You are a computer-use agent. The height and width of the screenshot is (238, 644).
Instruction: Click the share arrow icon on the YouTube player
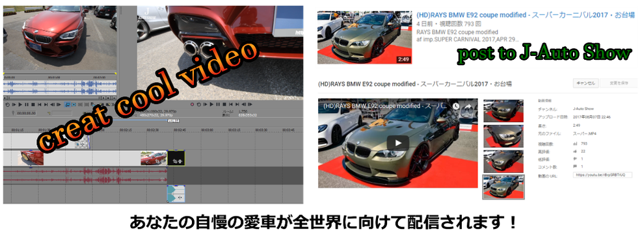click(468, 106)
